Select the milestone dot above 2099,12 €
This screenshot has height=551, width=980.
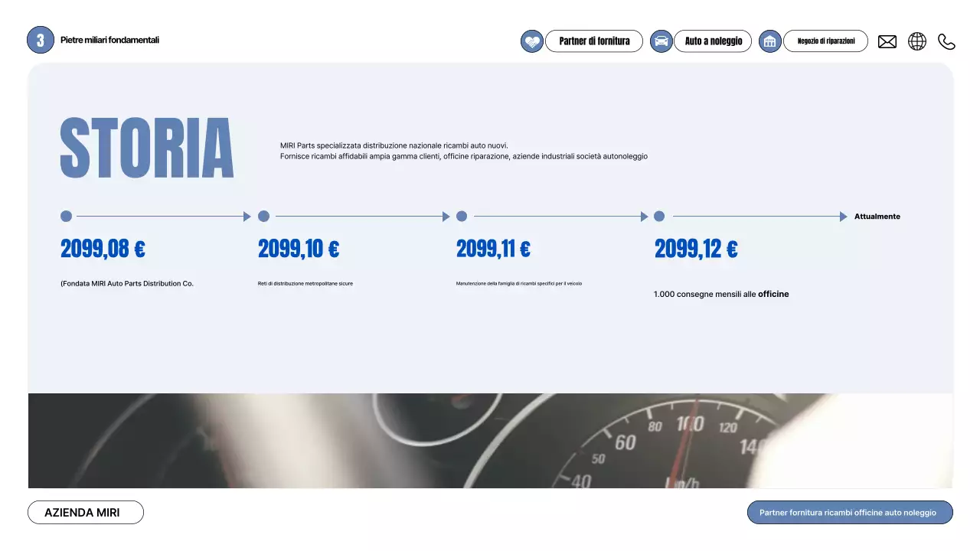coord(659,216)
